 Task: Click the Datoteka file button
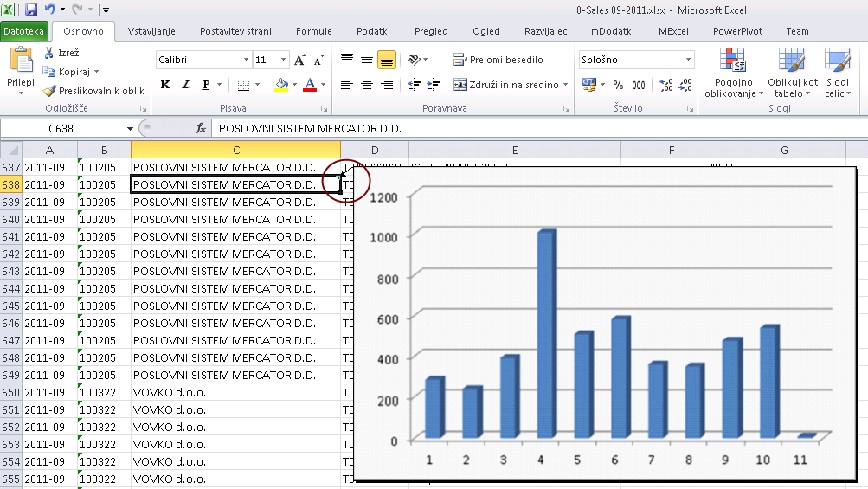tap(23, 31)
